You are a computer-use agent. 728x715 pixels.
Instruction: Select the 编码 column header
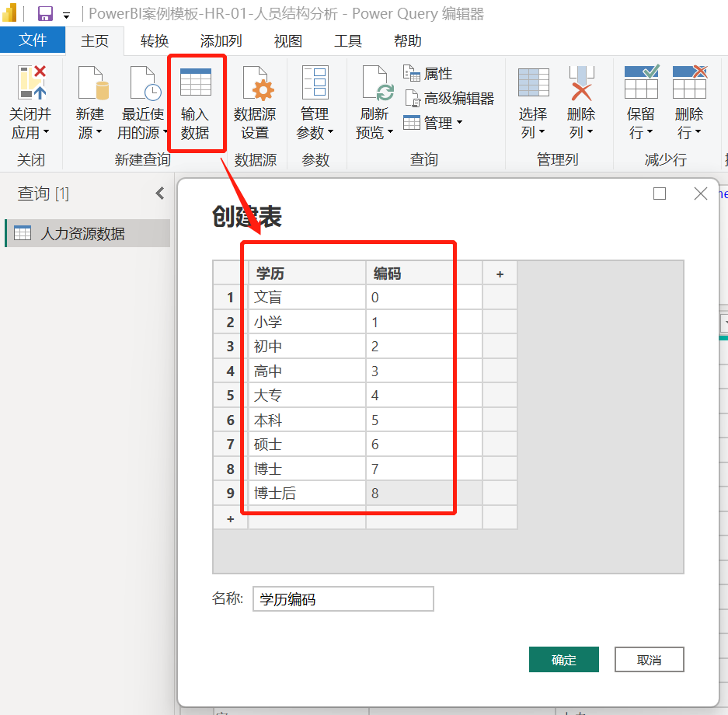424,273
